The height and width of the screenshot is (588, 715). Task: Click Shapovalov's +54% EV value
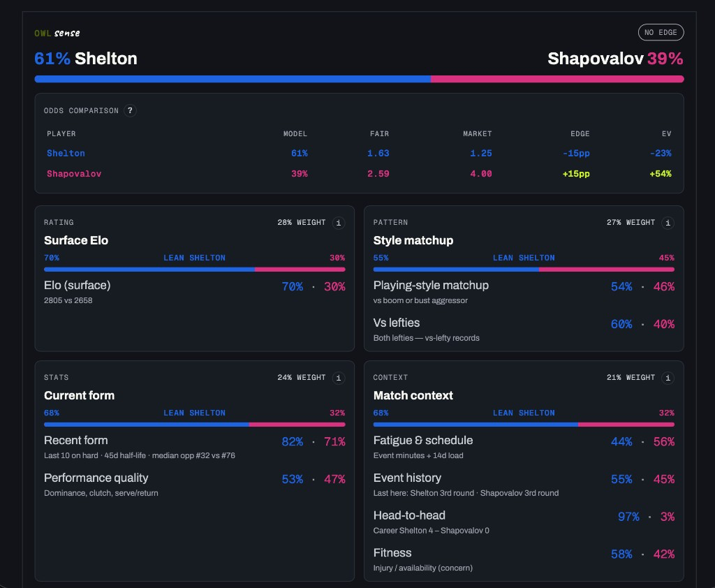point(661,174)
